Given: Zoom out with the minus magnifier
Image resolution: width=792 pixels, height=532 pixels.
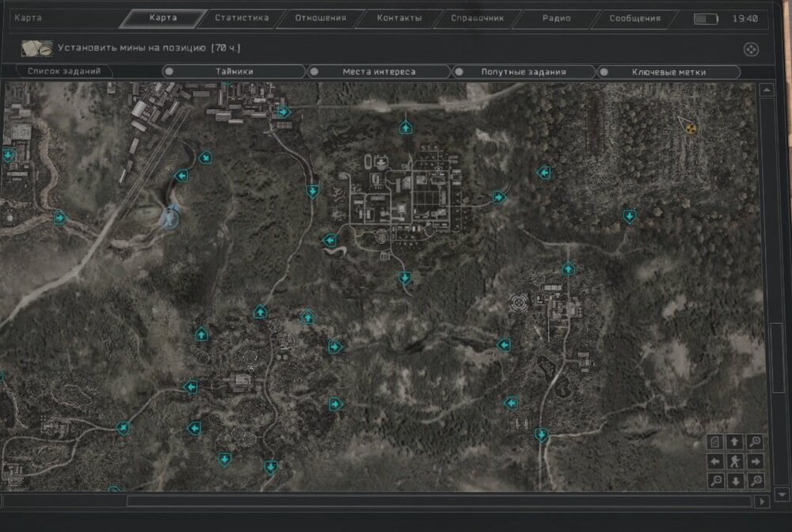Looking at the screenshot, I should (x=715, y=481).
